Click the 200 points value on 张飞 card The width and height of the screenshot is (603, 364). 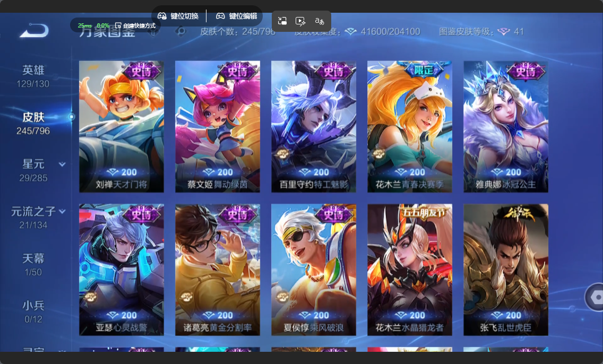513,315
